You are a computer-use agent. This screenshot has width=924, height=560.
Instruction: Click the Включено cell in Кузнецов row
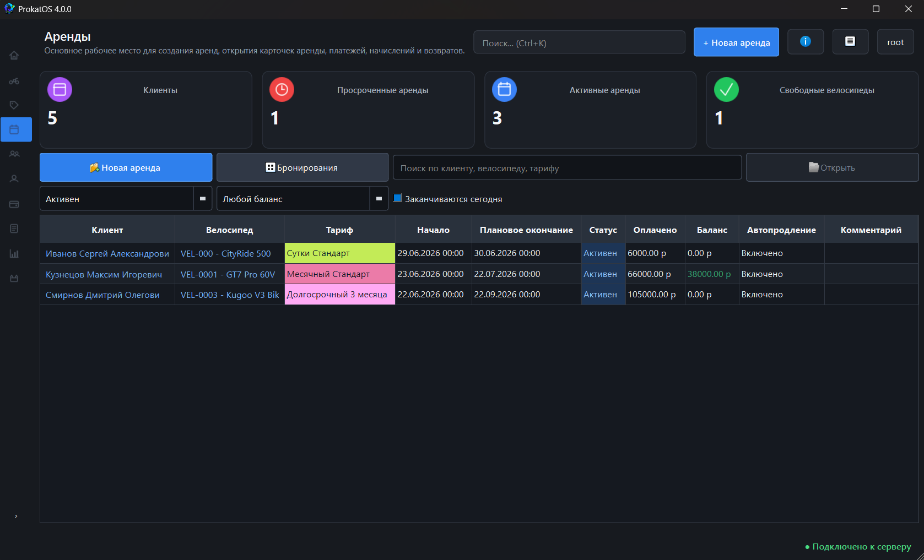click(x=781, y=274)
